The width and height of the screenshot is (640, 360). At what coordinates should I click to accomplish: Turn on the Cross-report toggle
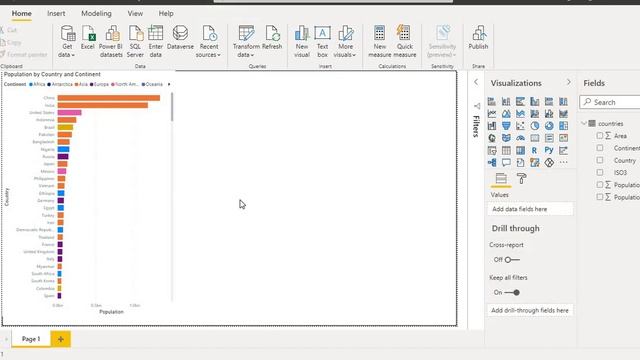click(512, 260)
